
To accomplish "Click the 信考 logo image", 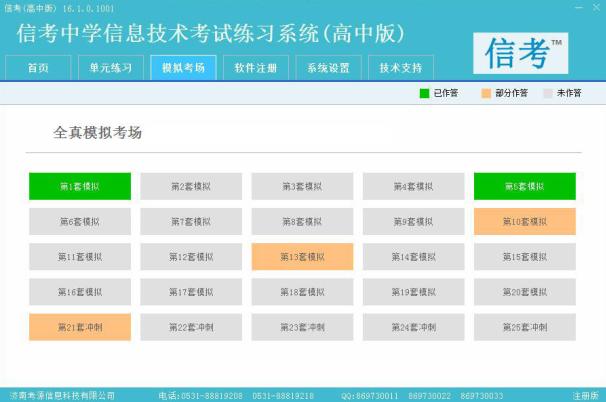I will pyautogui.click(x=521, y=53).
